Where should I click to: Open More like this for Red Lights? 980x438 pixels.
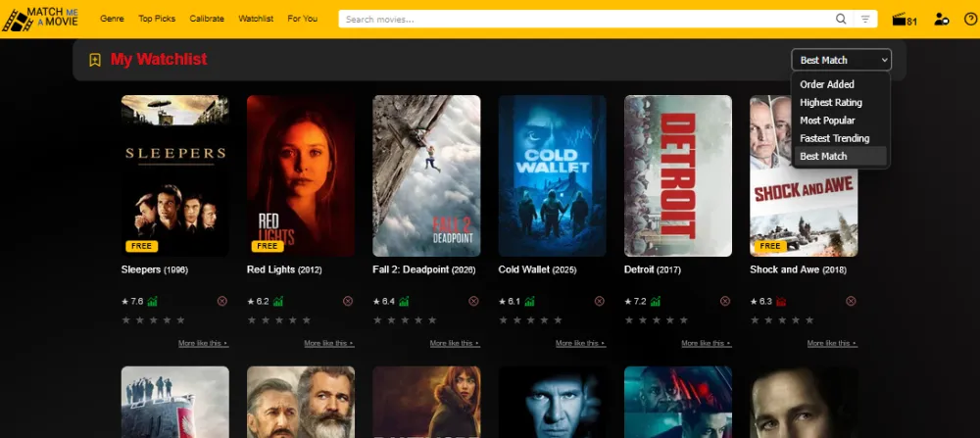click(329, 343)
